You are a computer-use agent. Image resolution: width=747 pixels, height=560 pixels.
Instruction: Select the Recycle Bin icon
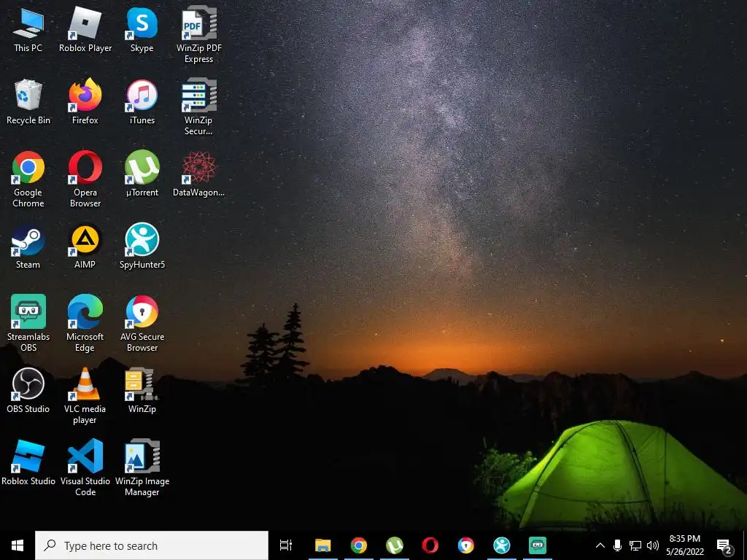pyautogui.click(x=28, y=102)
